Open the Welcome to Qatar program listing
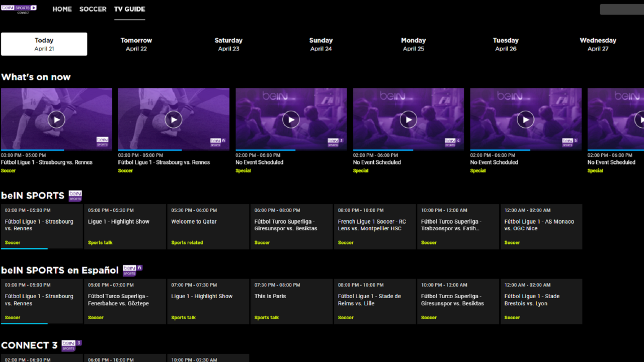The image size is (644, 362). [207, 226]
